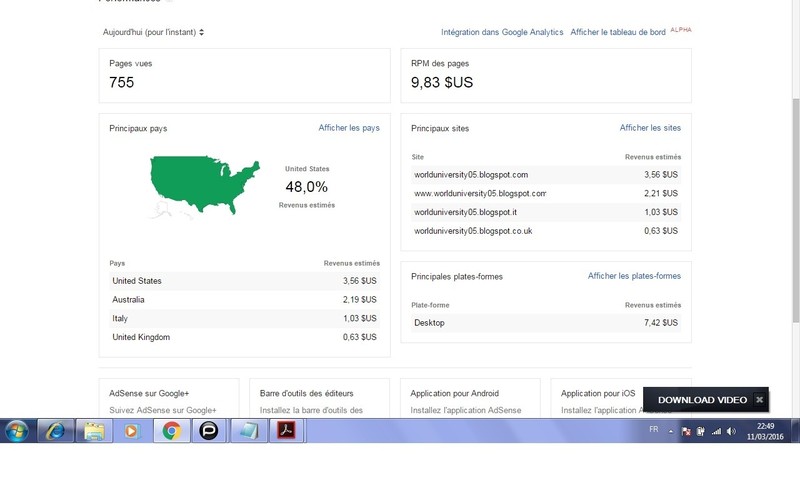This screenshot has height=500, width=800.
Task: Select the United States country row
Action: (244, 281)
